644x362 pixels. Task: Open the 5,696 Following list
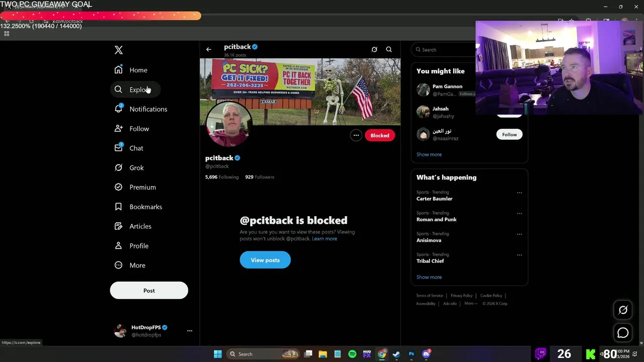[222, 177]
